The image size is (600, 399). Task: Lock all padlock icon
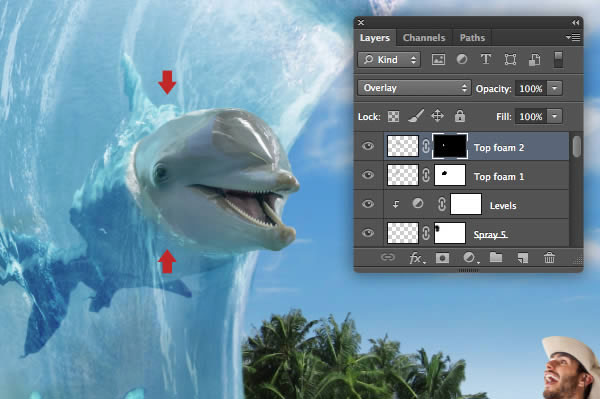[460, 116]
